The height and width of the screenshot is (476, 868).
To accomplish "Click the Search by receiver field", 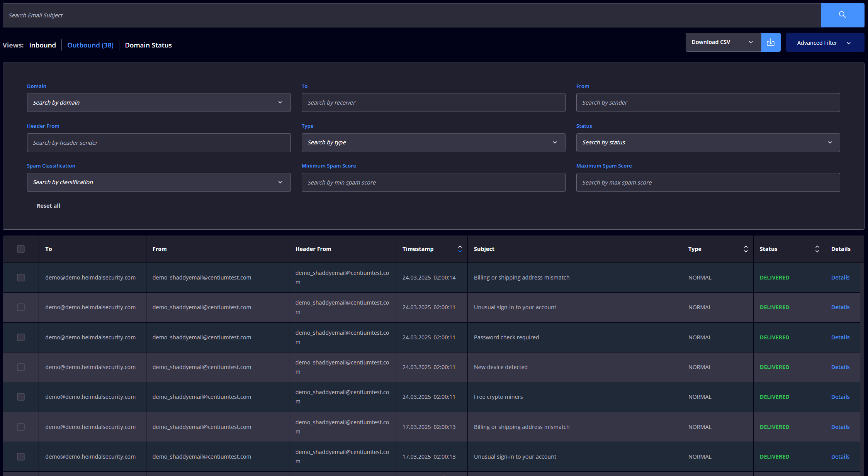I will [x=433, y=103].
